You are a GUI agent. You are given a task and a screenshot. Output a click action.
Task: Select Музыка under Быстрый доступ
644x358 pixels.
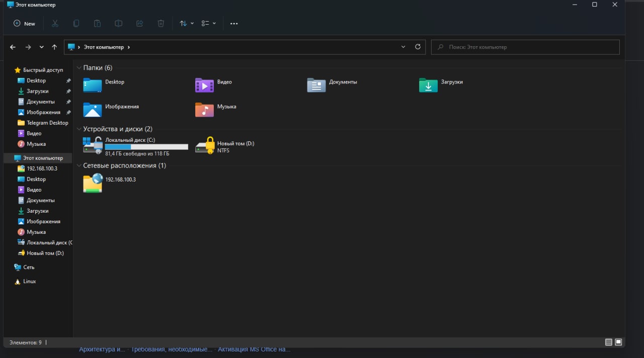[x=36, y=144]
